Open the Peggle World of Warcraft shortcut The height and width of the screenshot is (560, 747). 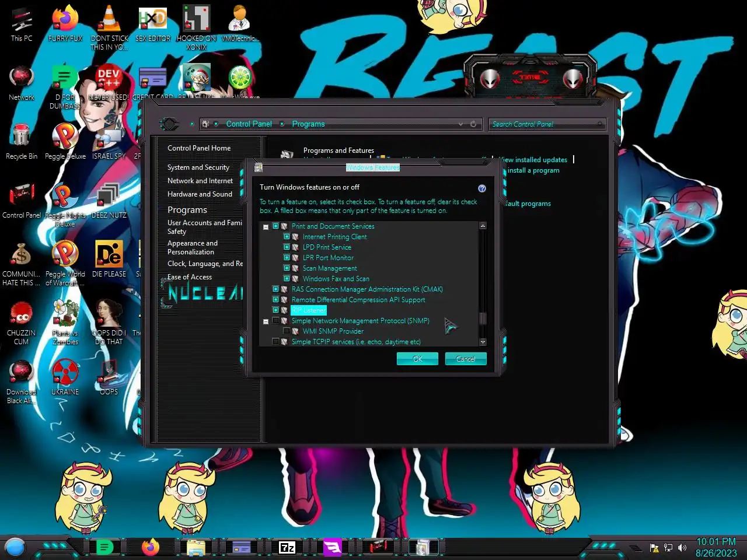tap(65, 264)
